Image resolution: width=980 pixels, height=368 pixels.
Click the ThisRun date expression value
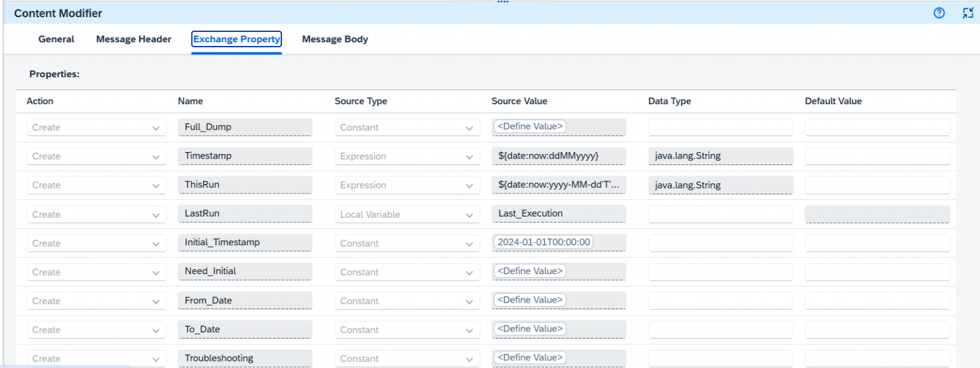coord(558,185)
